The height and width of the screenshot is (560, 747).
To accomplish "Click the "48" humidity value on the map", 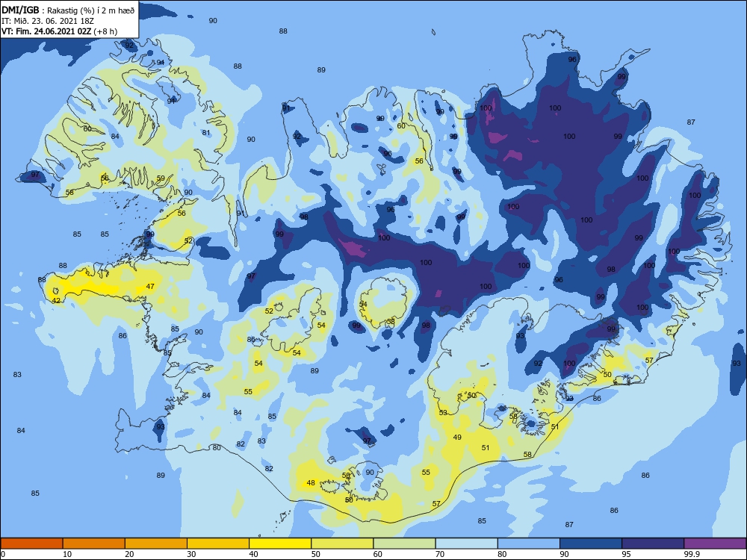I will pos(311,482).
